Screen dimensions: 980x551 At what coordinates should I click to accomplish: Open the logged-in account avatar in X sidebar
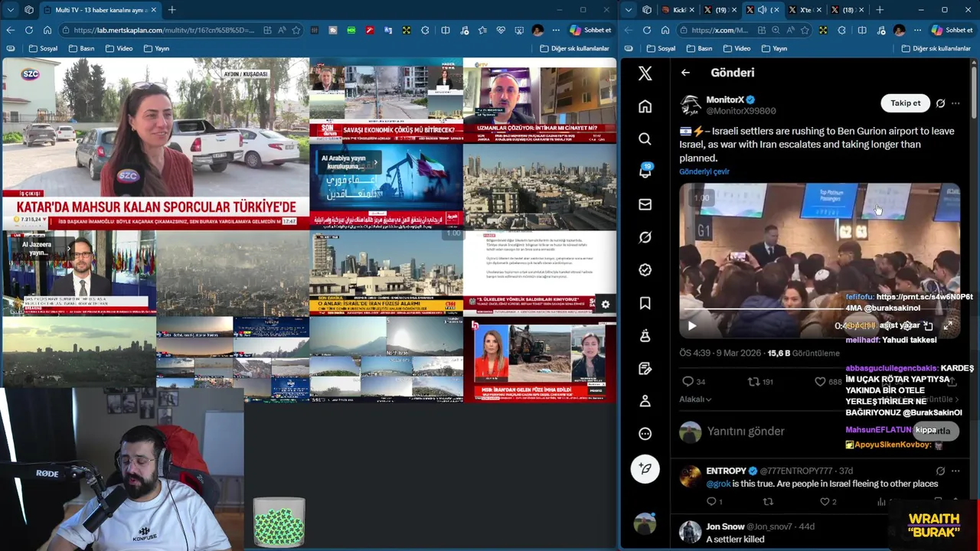[x=645, y=523]
